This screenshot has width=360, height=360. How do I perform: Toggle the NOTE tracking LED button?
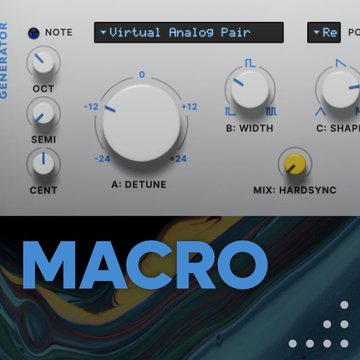[33, 33]
